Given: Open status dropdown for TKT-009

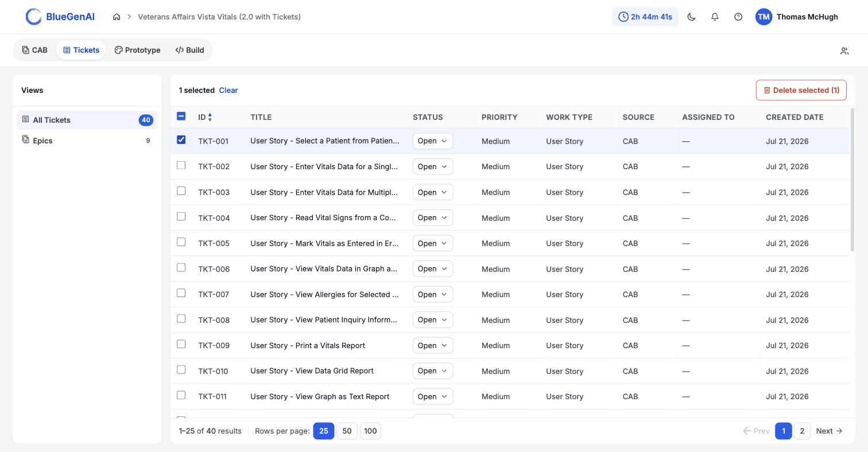Looking at the screenshot, I should click(x=433, y=345).
